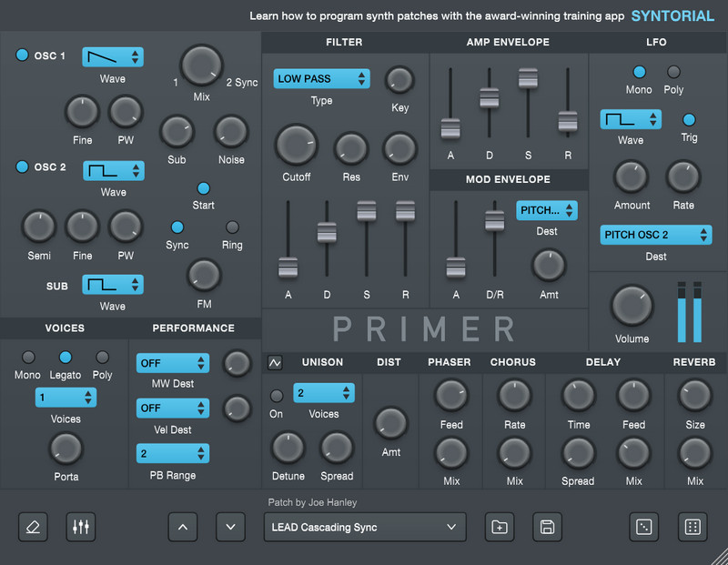Viewport: 728px width, 565px height.
Task: Click the Filter envelope Decay slider
Action: point(327,233)
